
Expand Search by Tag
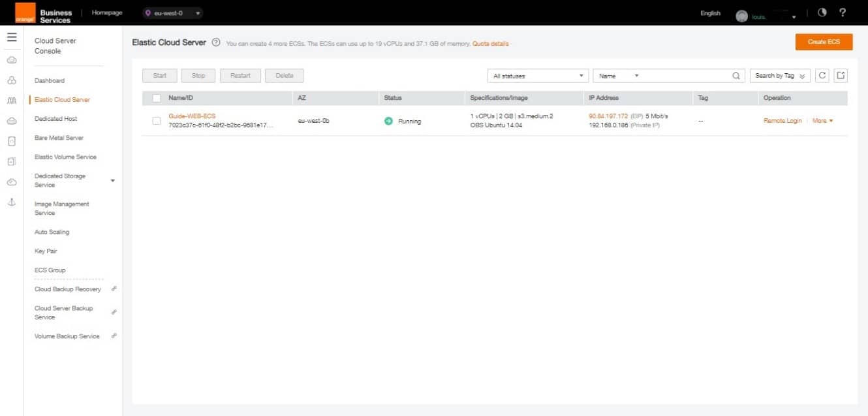click(x=780, y=76)
